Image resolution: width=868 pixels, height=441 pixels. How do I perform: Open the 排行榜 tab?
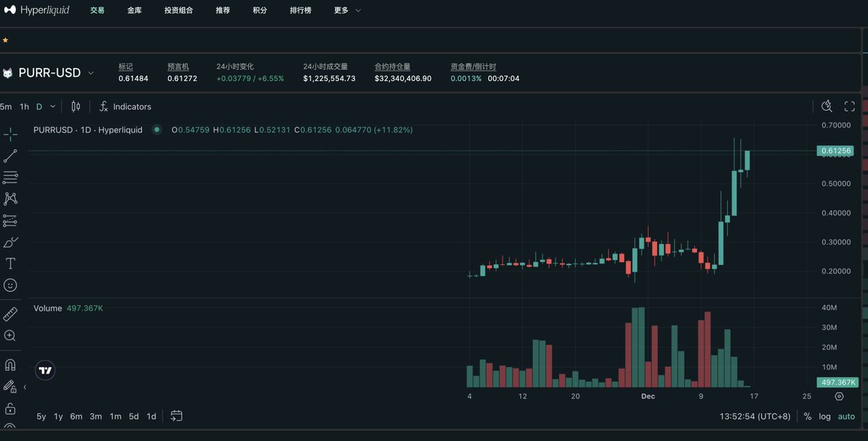(x=300, y=10)
